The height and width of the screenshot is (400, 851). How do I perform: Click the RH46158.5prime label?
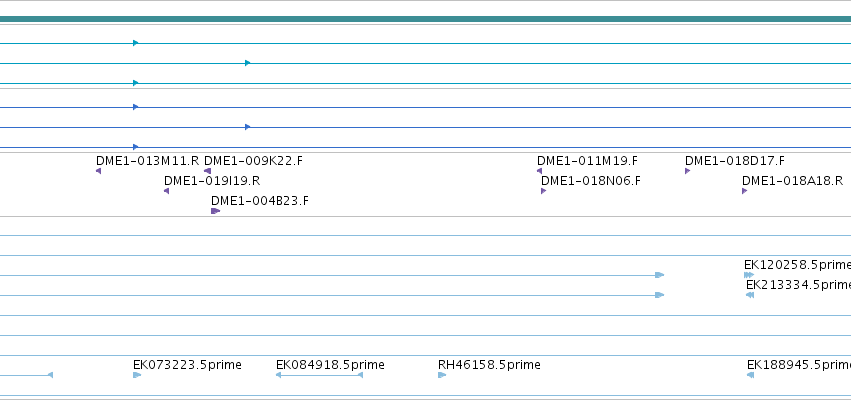(x=489, y=365)
